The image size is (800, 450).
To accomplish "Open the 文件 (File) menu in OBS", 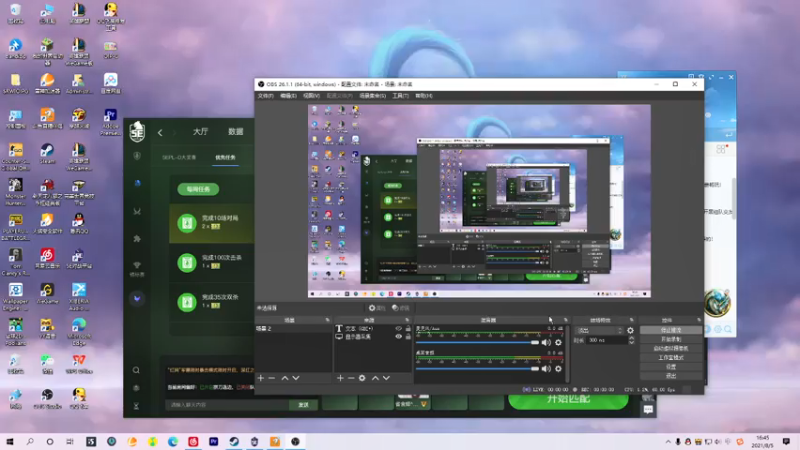I will [x=265, y=95].
